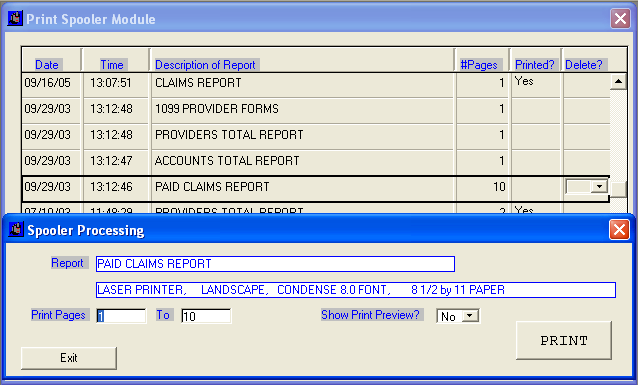Click the Exit button
Viewport: 638px width, 385px height.
[69, 358]
